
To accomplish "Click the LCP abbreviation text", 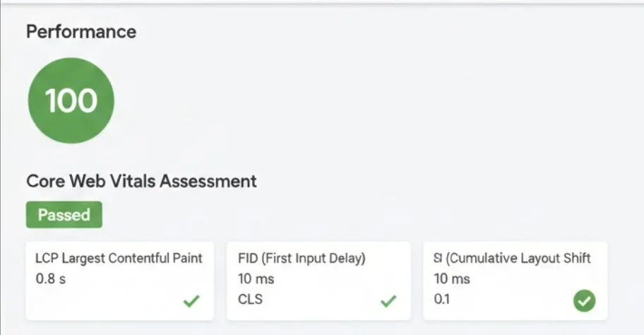I will coord(47,259).
